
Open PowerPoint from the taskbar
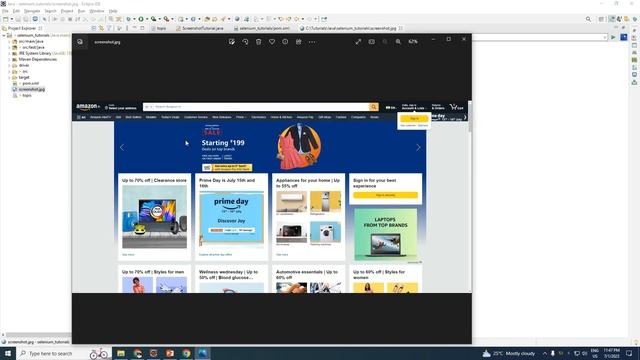pos(170,353)
